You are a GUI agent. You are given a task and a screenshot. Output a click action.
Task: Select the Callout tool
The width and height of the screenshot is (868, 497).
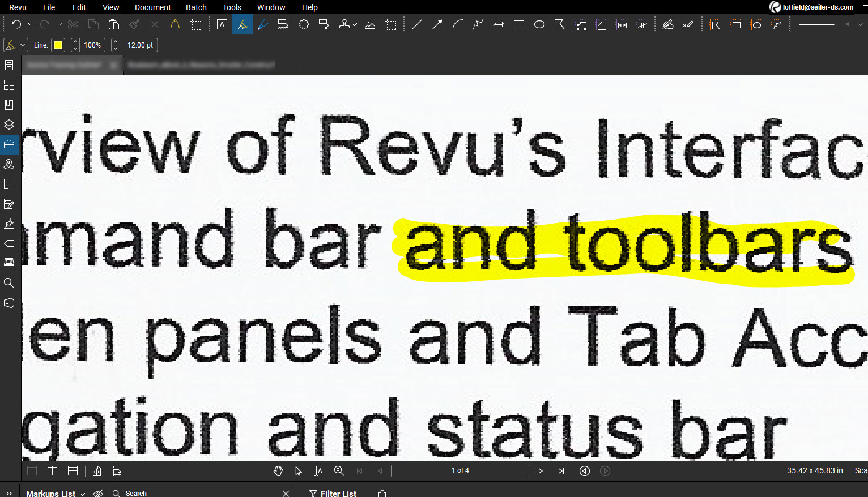[324, 24]
